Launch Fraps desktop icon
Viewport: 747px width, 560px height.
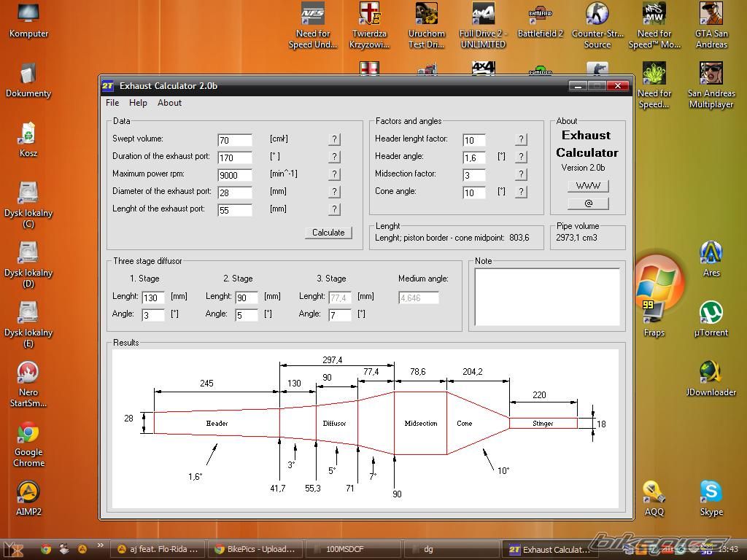[x=654, y=319]
